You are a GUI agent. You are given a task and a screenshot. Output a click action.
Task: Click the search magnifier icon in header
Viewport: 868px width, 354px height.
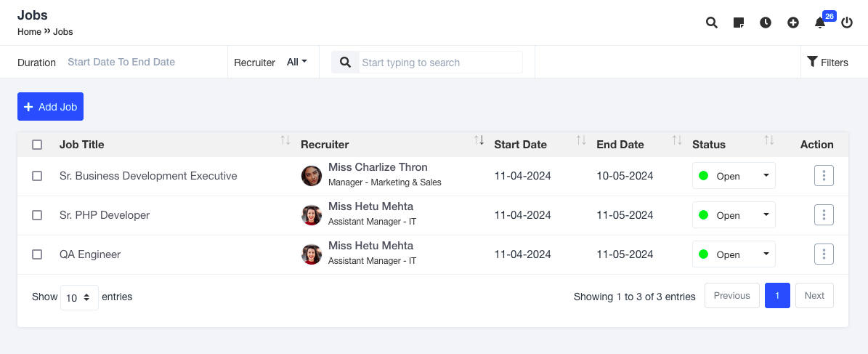(x=712, y=23)
